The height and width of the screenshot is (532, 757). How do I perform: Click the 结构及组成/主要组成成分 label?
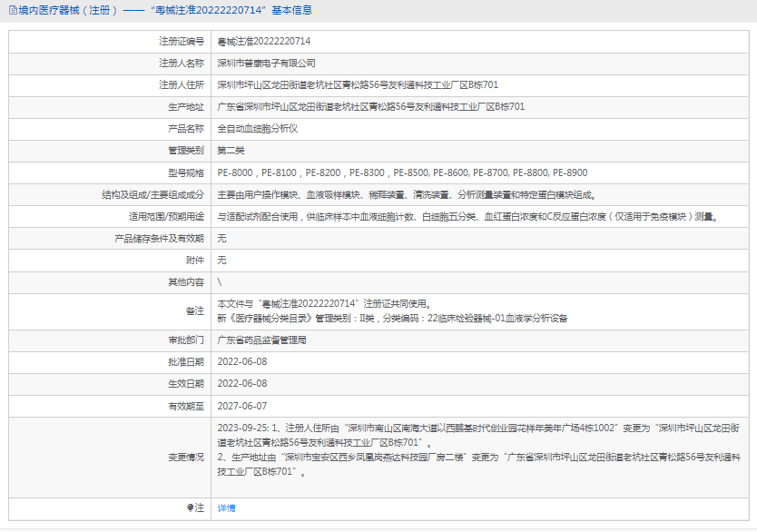(x=153, y=195)
